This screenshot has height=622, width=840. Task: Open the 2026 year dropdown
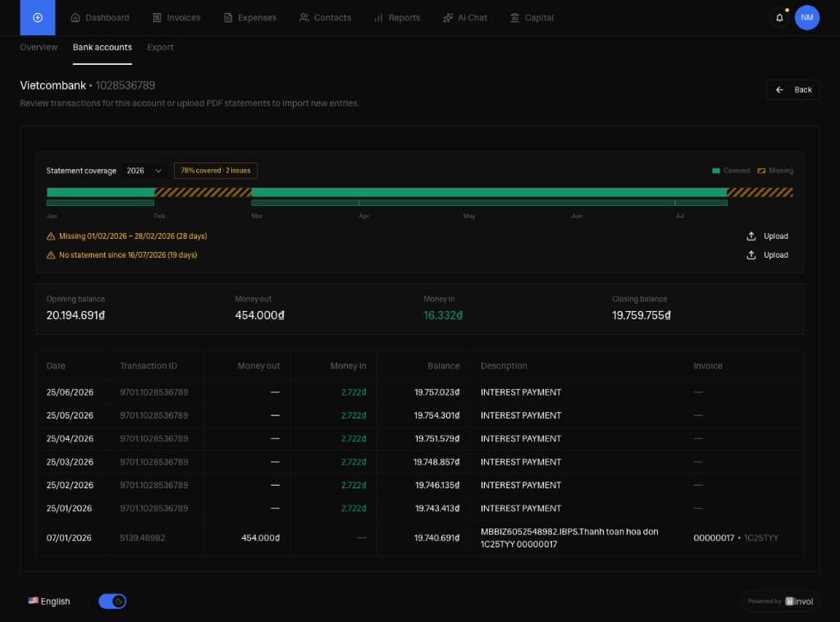144,171
